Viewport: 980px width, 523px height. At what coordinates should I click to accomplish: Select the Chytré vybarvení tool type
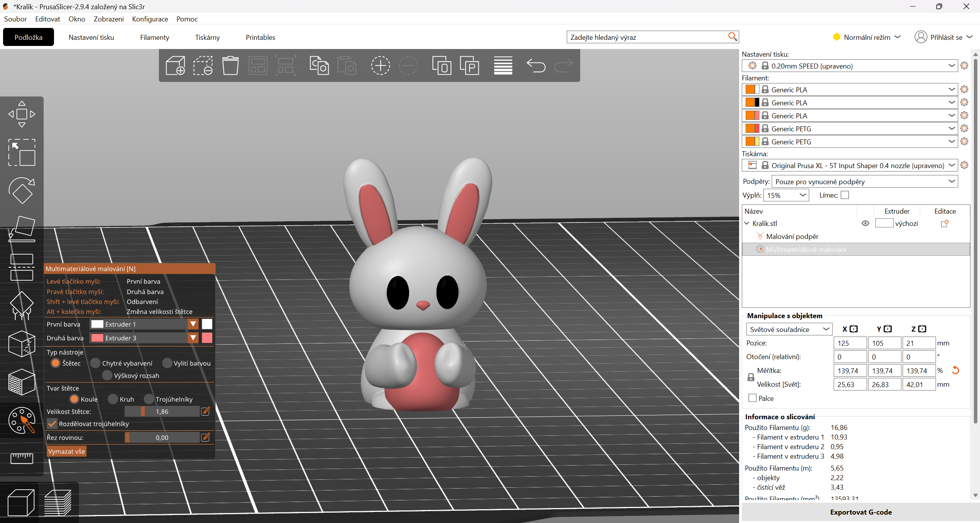[95, 363]
